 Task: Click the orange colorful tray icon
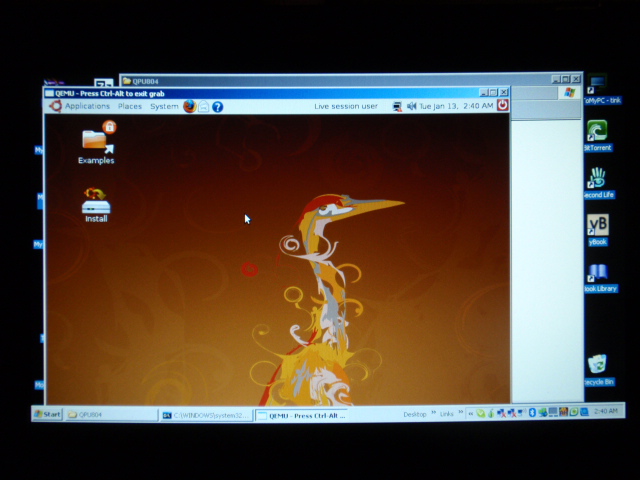pos(563,412)
